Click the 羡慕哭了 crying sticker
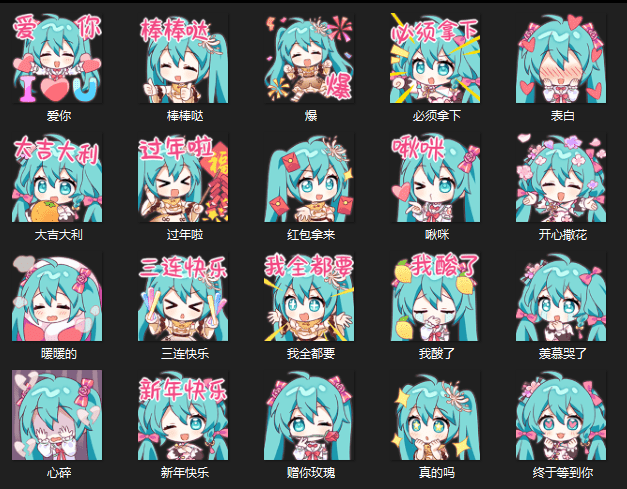This screenshot has width=627, height=489. point(561,296)
